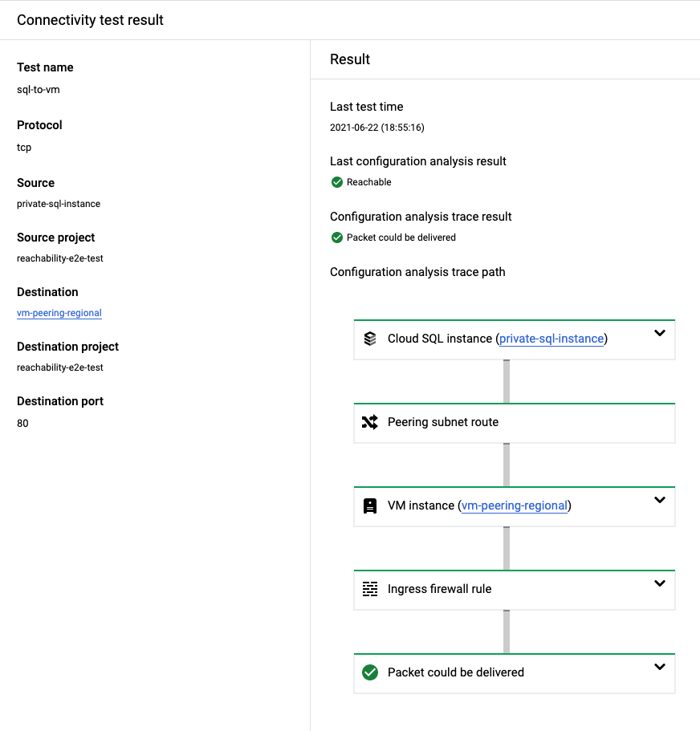Select the Connectivity test result heading

[x=90, y=19]
